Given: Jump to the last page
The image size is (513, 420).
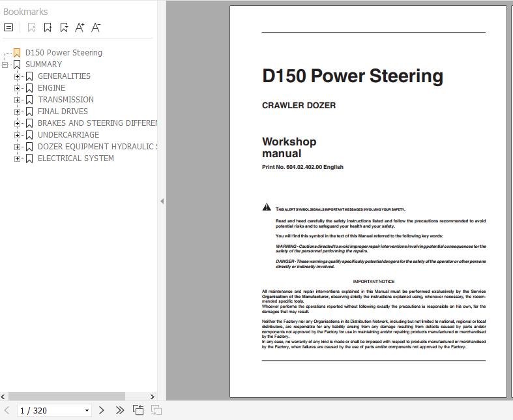Looking at the screenshot, I should pos(120,410).
